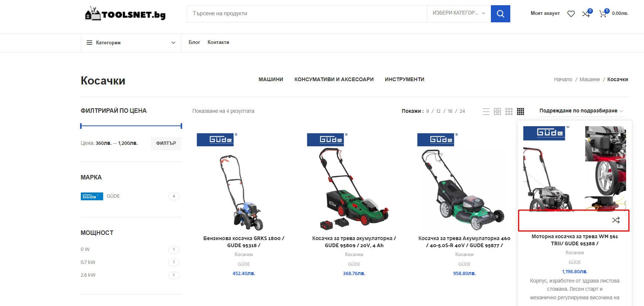The height and width of the screenshot is (306, 644).
Task: Click the Güde logo on GUDE 95877 card
Action: pyautogui.click(x=437, y=140)
